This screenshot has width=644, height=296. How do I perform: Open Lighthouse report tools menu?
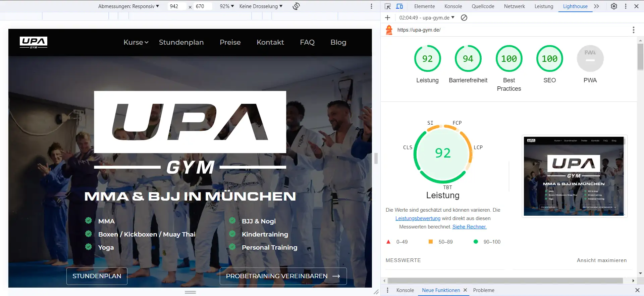pos(634,30)
